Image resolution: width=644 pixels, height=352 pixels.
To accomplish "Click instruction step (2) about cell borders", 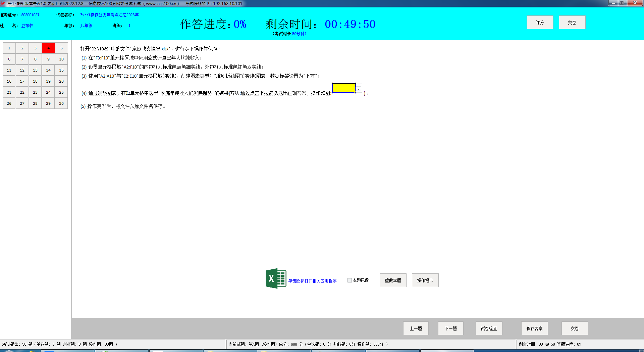I will tap(172, 67).
